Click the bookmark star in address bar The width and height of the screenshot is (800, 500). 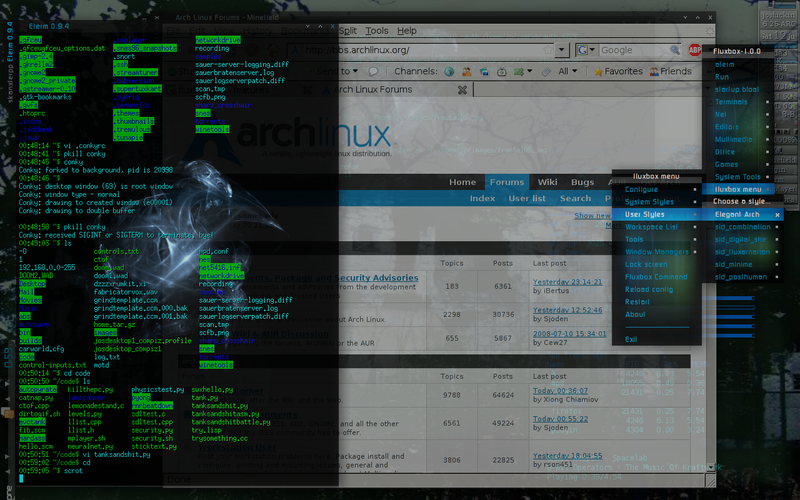pyautogui.click(x=547, y=50)
